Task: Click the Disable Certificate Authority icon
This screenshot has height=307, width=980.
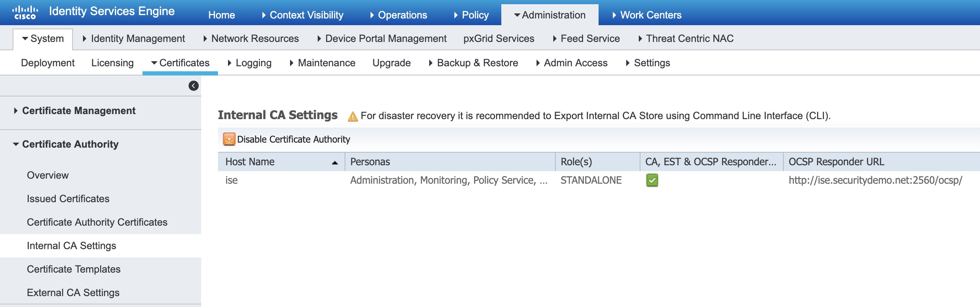Action: coord(229,139)
